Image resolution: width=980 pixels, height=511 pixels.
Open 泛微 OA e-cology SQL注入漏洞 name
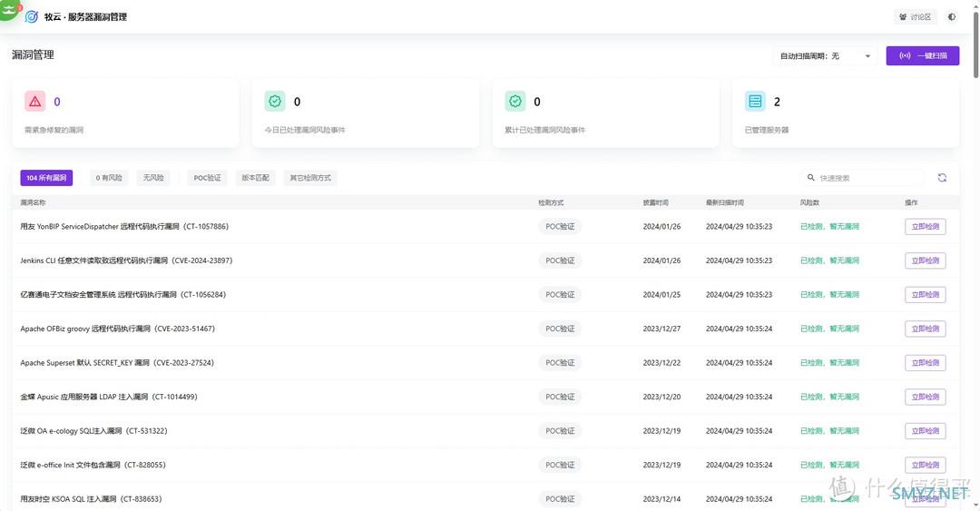pos(93,431)
